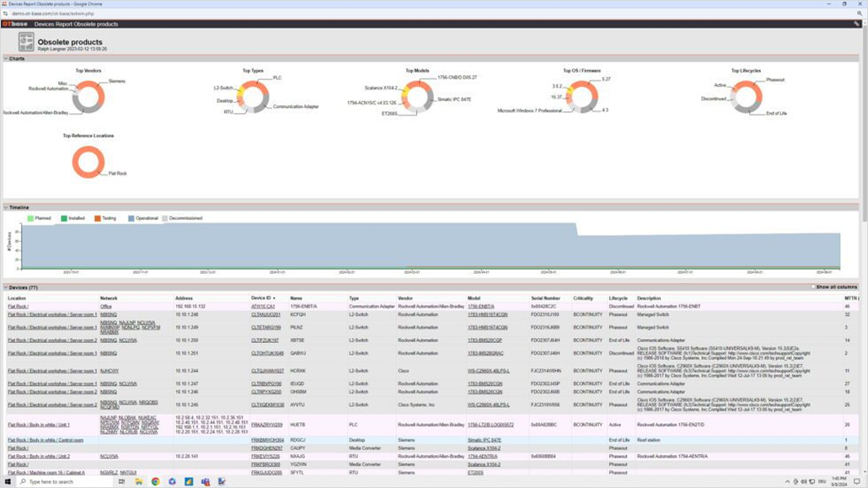Open device link for the HUETB row
868x488 pixels.
pos(267,425)
